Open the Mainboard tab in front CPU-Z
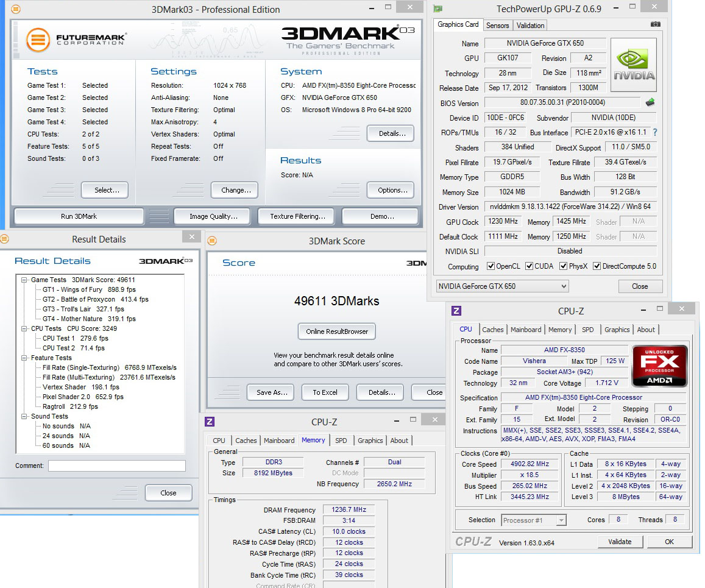705x588 pixels. pyautogui.click(x=526, y=330)
